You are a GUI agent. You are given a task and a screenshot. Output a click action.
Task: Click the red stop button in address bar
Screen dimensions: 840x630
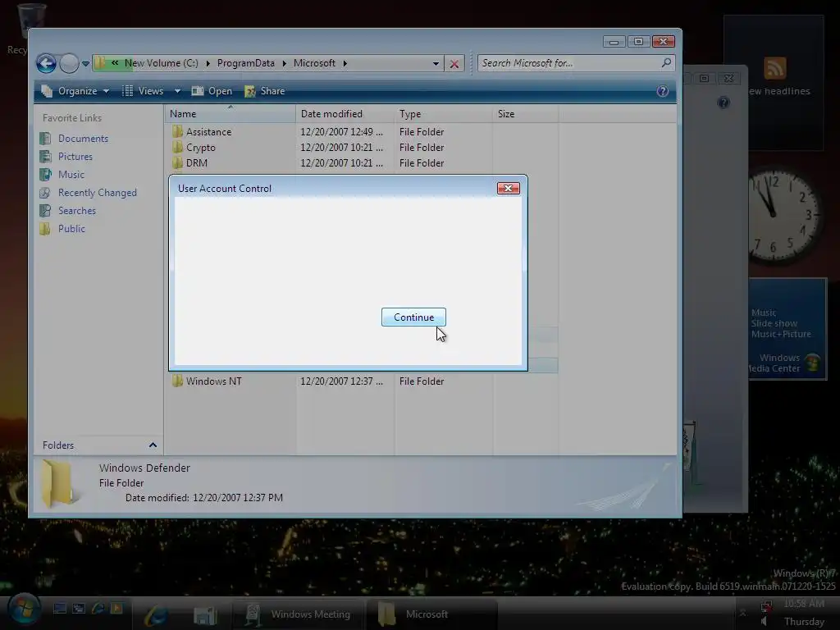(454, 64)
